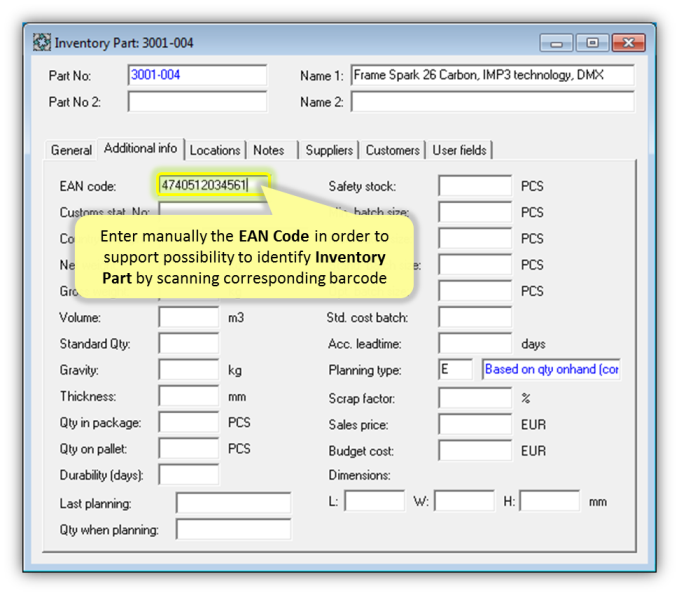Image resolution: width=679 pixels, height=595 pixels.
Task: Click the Standard Qty field
Action: click(x=189, y=343)
